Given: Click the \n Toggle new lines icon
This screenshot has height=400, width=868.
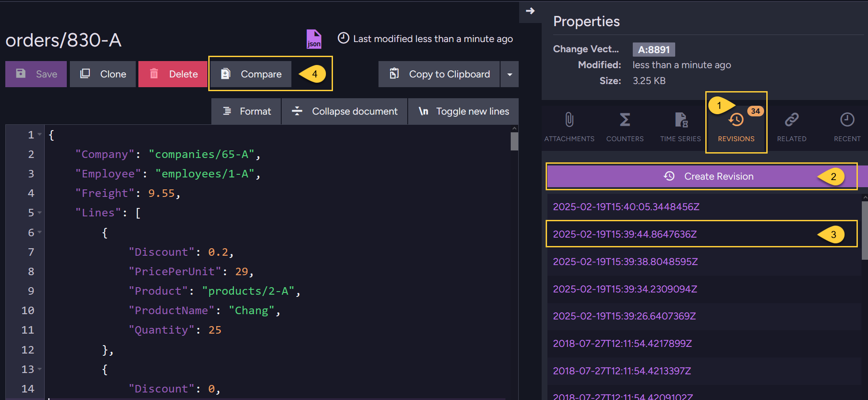Looking at the screenshot, I should pos(423,111).
